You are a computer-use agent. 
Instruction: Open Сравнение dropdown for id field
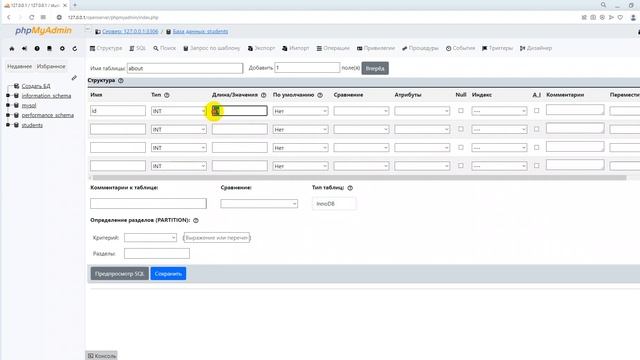point(361,111)
